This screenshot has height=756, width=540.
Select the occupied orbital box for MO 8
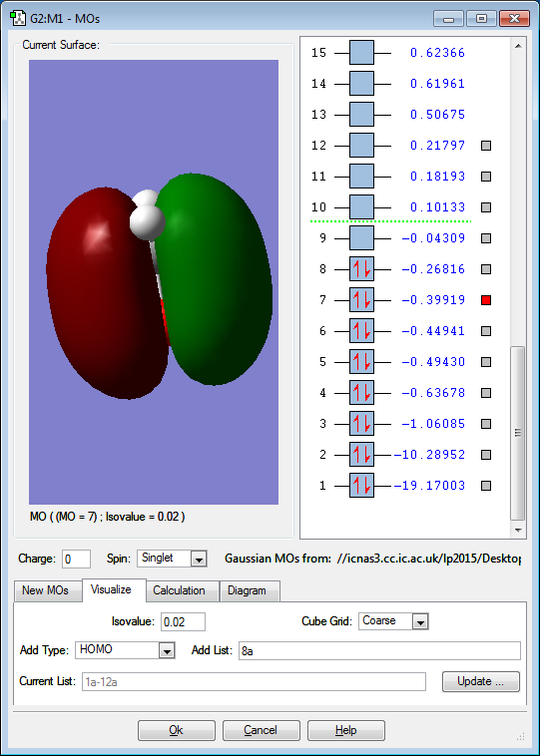click(361, 269)
